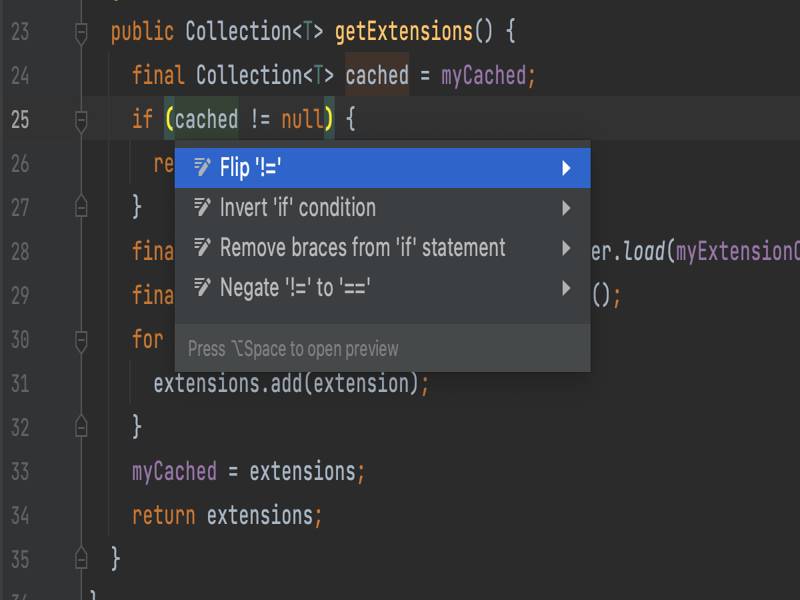The width and height of the screenshot is (800, 600).
Task: Click the getExtensions method name
Action: (x=403, y=32)
